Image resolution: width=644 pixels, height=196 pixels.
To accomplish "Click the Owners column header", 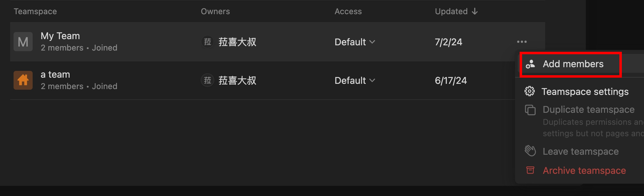I will pos(215,11).
